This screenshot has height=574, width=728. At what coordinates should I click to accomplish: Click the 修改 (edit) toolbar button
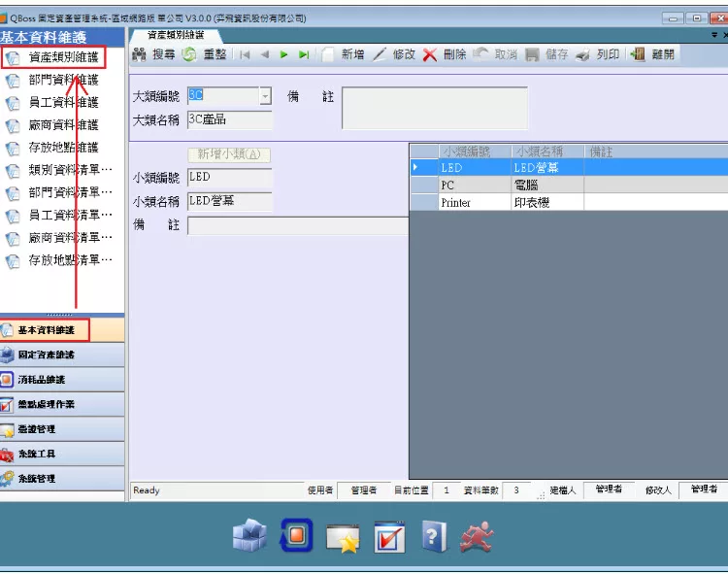pyautogui.click(x=394, y=54)
